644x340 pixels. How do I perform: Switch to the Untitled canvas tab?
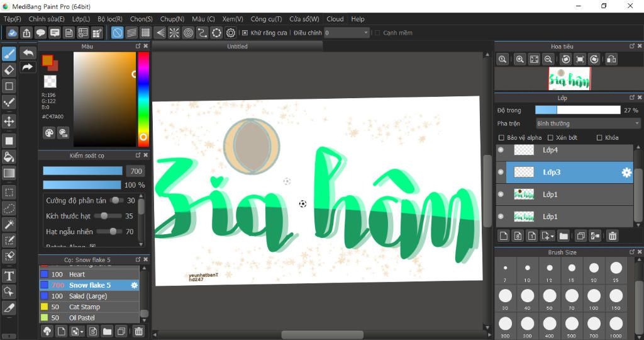(237, 47)
